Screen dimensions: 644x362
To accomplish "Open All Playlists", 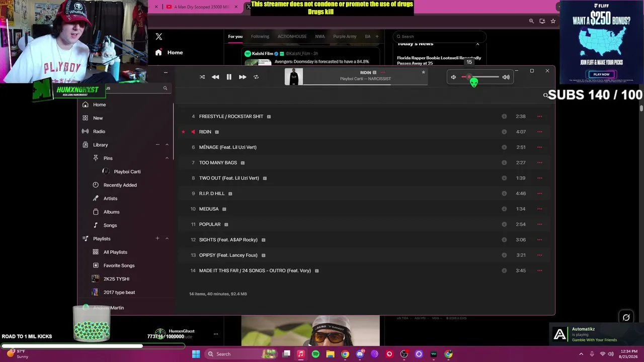I will [115, 252].
